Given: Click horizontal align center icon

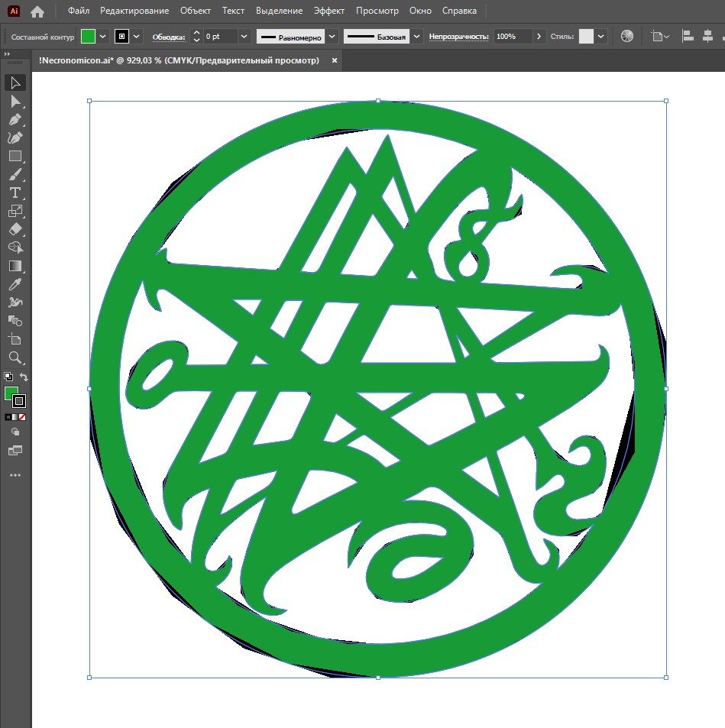Looking at the screenshot, I should pos(708,36).
